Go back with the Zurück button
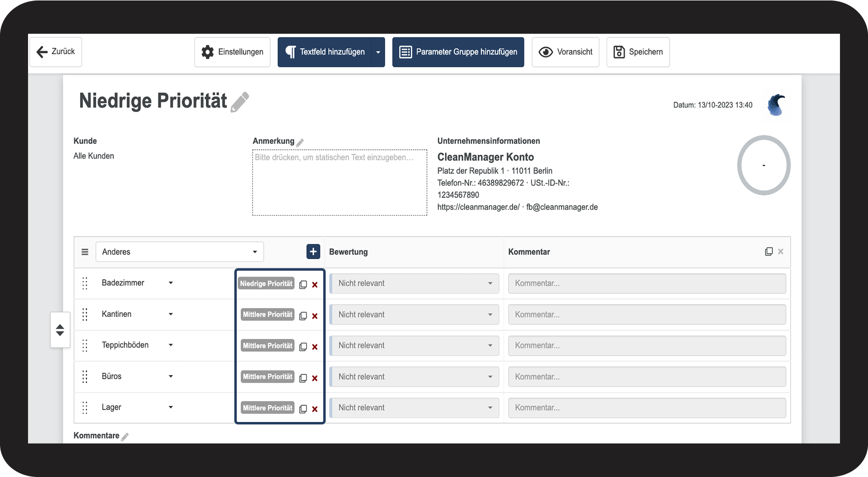 coord(56,52)
